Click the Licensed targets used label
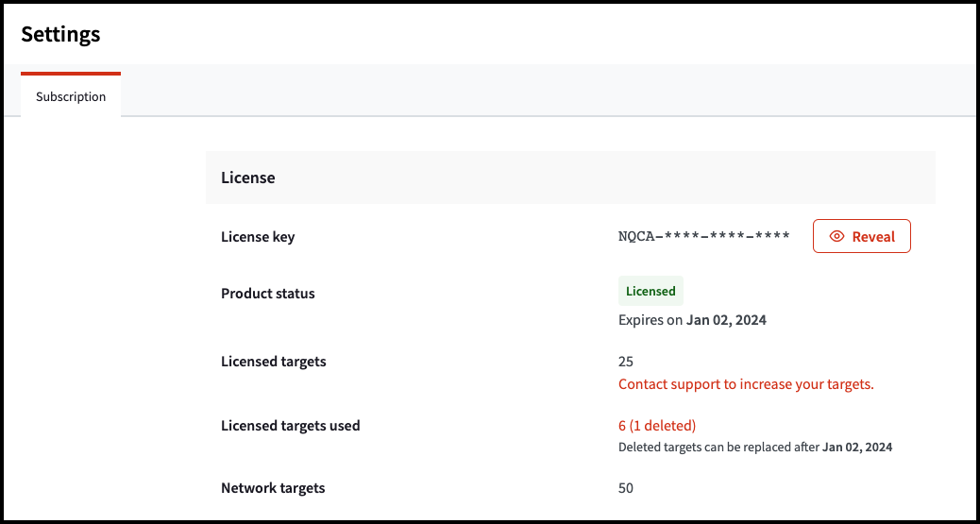Image resolution: width=980 pixels, height=524 pixels. [x=291, y=426]
